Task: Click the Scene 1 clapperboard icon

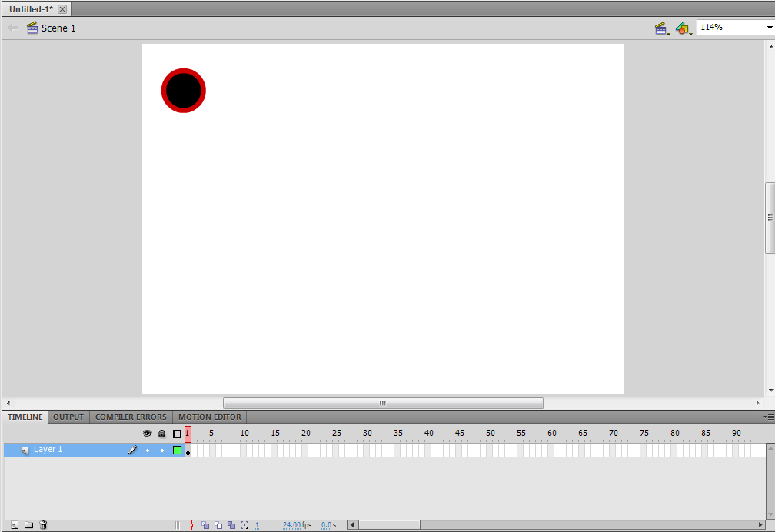Action: (32, 28)
